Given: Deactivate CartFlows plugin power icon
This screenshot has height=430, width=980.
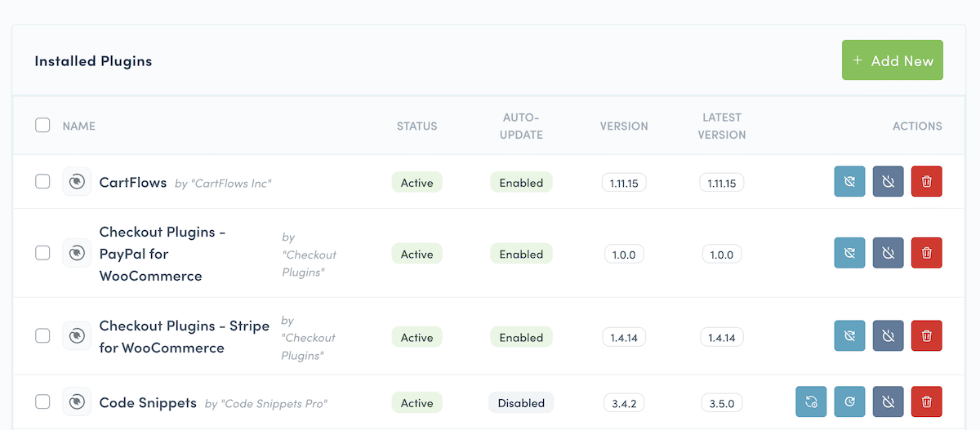Looking at the screenshot, I should [x=888, y=182].
